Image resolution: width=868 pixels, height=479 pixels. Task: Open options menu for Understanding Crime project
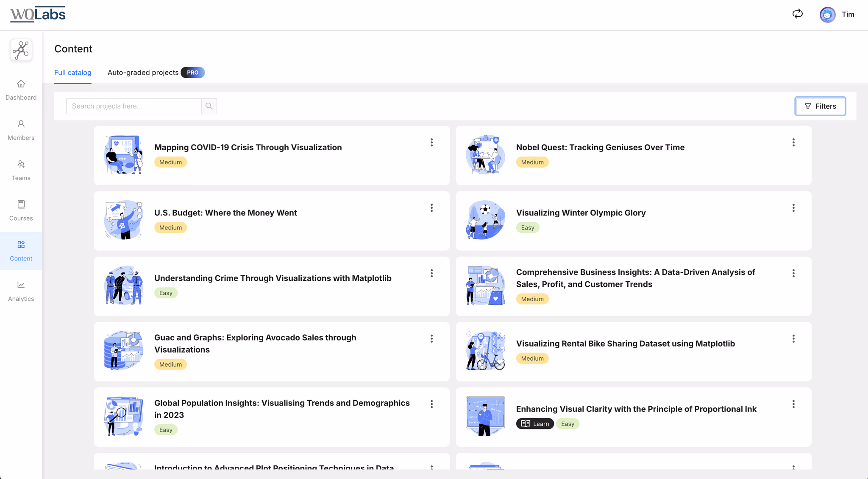click(431, 273)
